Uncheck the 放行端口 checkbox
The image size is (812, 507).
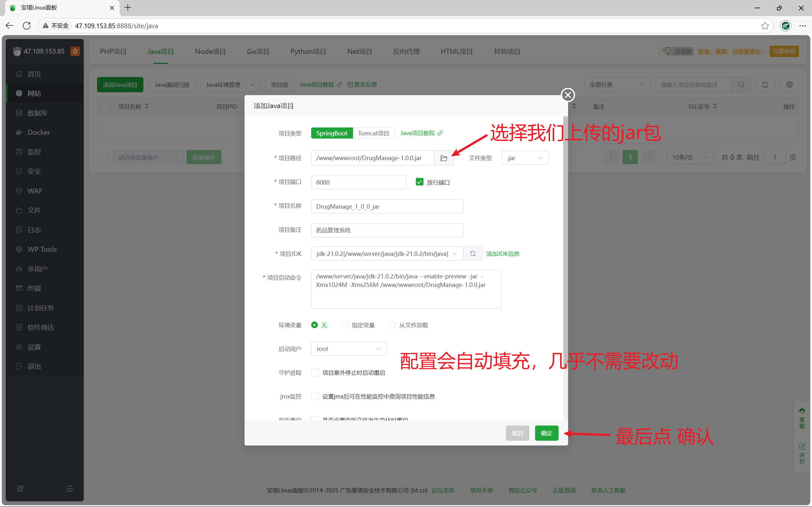click(x=419, y=182)
